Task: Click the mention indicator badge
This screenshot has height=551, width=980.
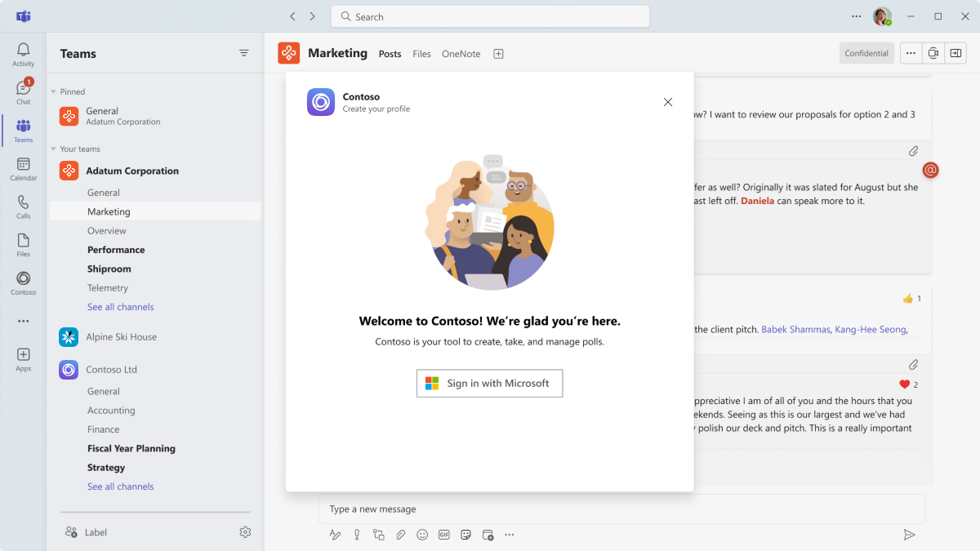Action: (x=930, y=170)
